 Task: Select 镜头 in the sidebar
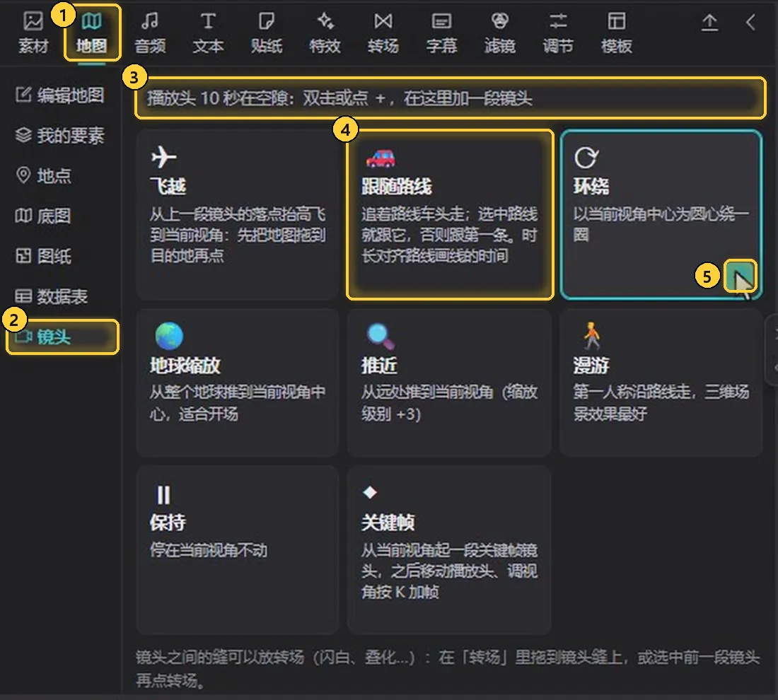pos(62,337)
